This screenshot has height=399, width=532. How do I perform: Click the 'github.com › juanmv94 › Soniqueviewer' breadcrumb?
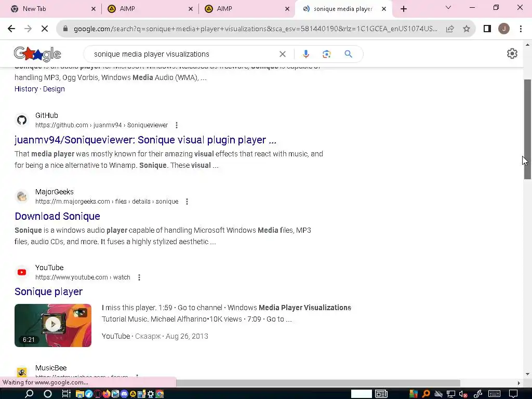coord(101,125)
